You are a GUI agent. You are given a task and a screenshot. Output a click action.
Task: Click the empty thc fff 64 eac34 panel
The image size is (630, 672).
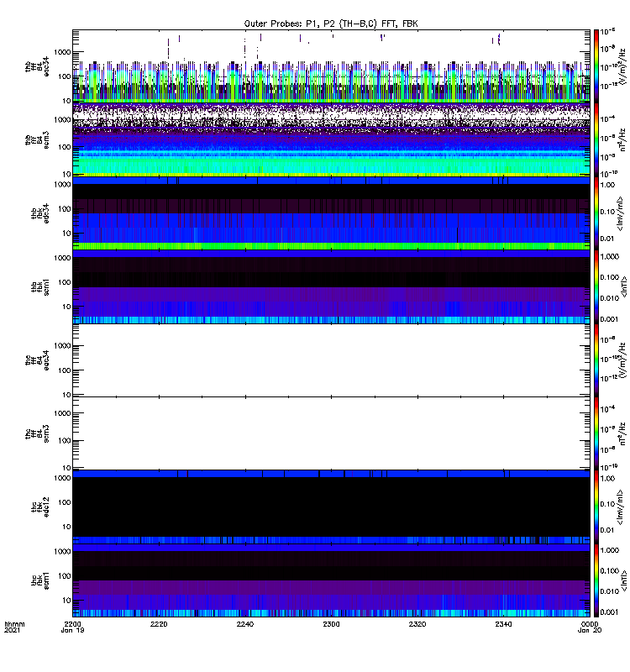tap(331, 360)
